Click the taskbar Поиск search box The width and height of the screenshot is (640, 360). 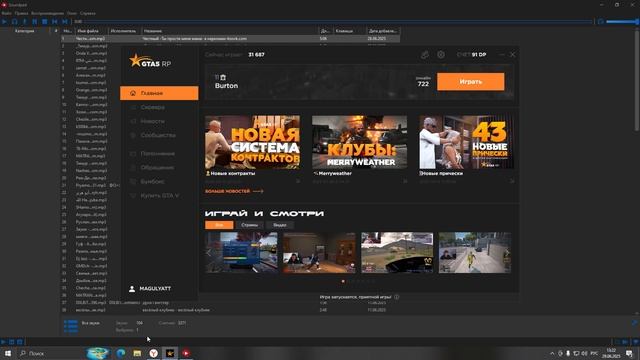[51, 353]
